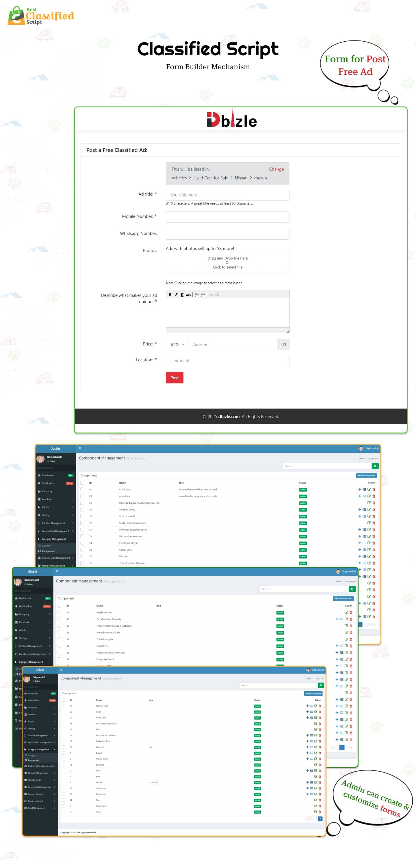The width and height of the screenshot is (416, 868).
Task: Open Report Incorrect in the sidebar
Action: (35, 801)
